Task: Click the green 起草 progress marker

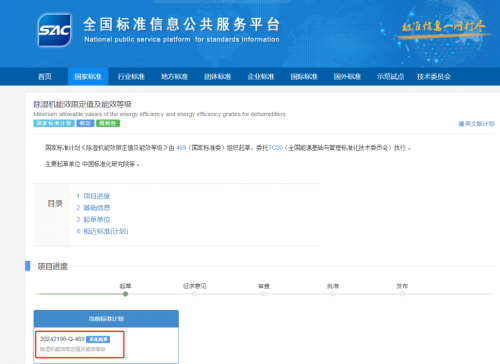Action: (125, 294)
